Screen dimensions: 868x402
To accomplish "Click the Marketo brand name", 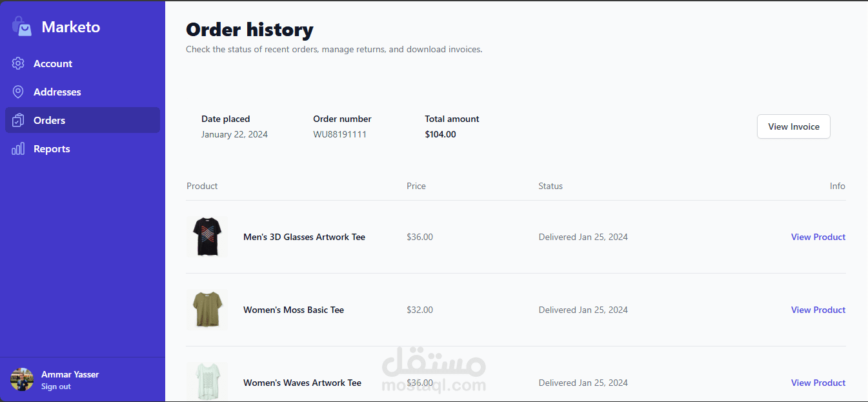I will click(x=71, y=27).
